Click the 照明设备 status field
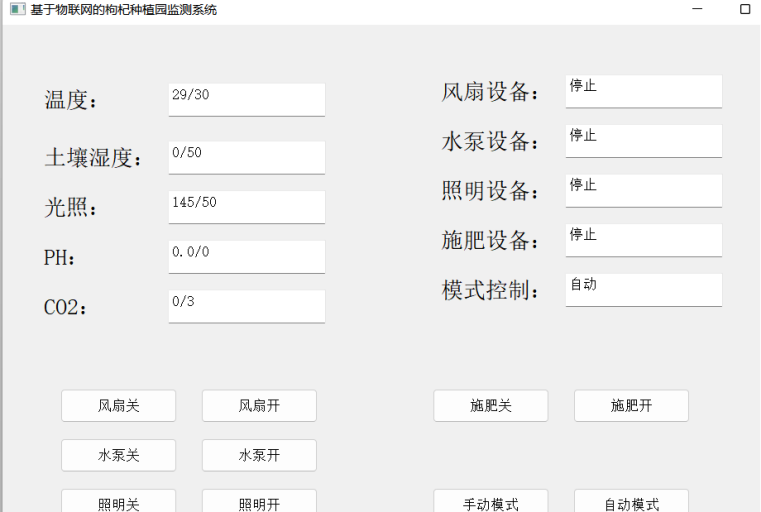 [x=643, y=190]
